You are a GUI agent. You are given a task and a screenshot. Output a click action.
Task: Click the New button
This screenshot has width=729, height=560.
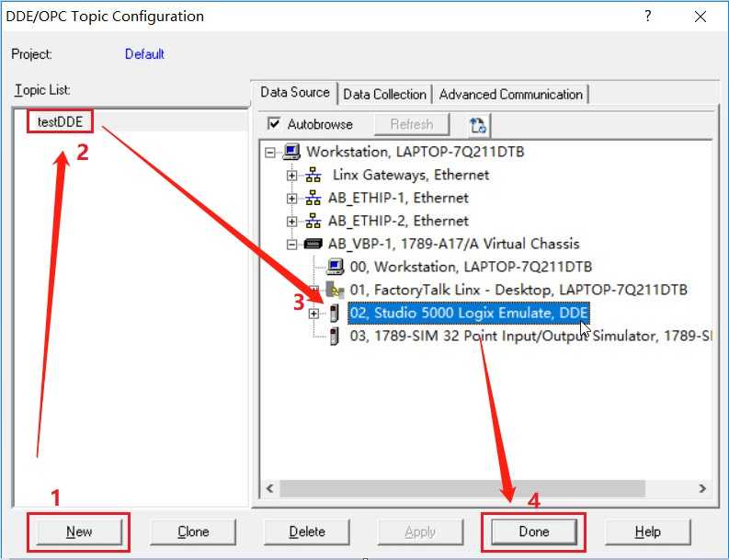coord(79,531)
